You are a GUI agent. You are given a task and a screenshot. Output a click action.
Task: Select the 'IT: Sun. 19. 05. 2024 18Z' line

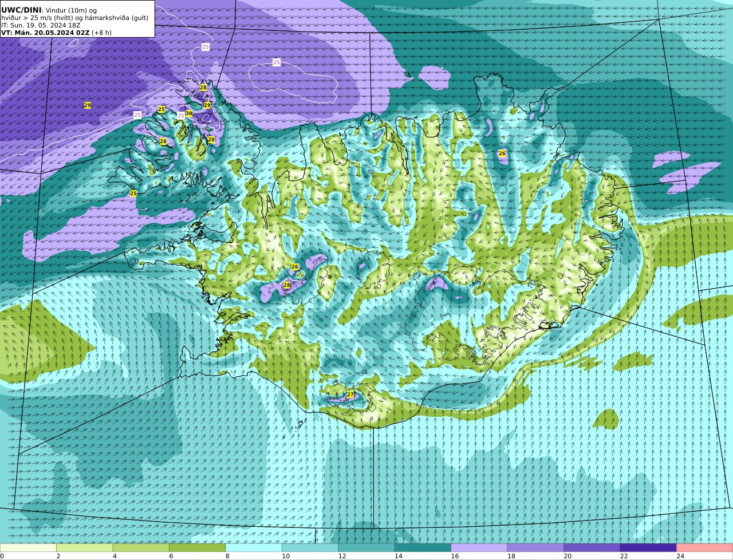[x=41, y=25]
